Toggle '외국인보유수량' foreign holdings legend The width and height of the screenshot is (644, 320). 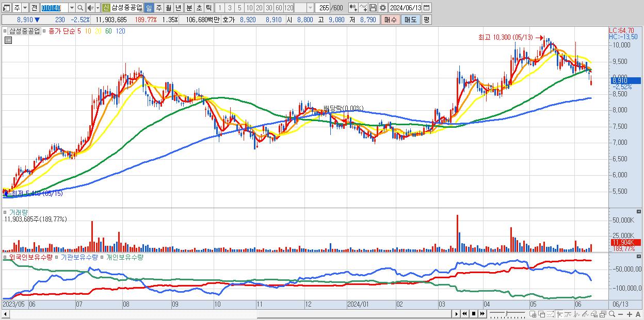tap(30, 257)
